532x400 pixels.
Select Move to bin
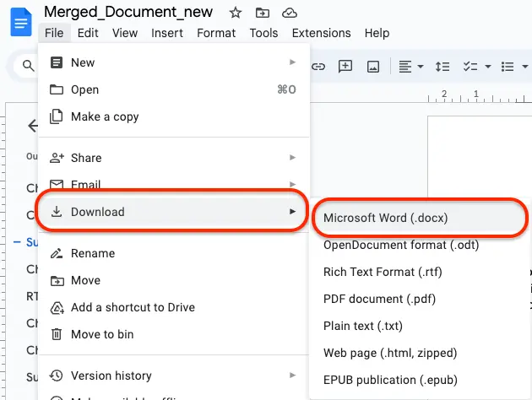click(x=174, y=334)
